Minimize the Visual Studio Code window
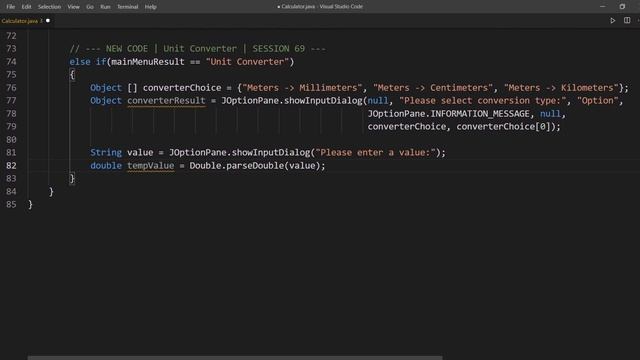Screen dimensions: 640x360 602,7
